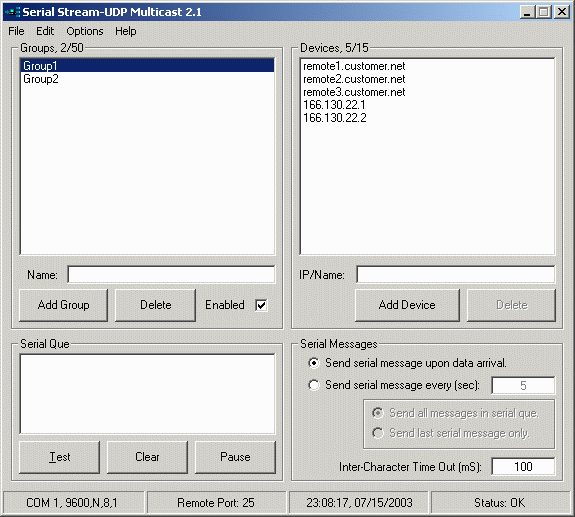Click Delete button in the Groups panel
The image size is (575, 517).
coord(155,305)
